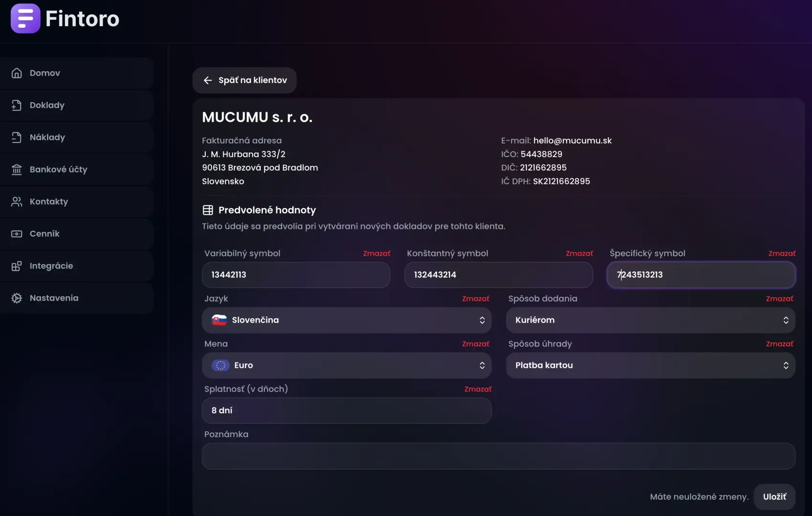
Task: Click Zmazať next to Splatnosť
Action: pyautogui.click(x=478, y=389)
